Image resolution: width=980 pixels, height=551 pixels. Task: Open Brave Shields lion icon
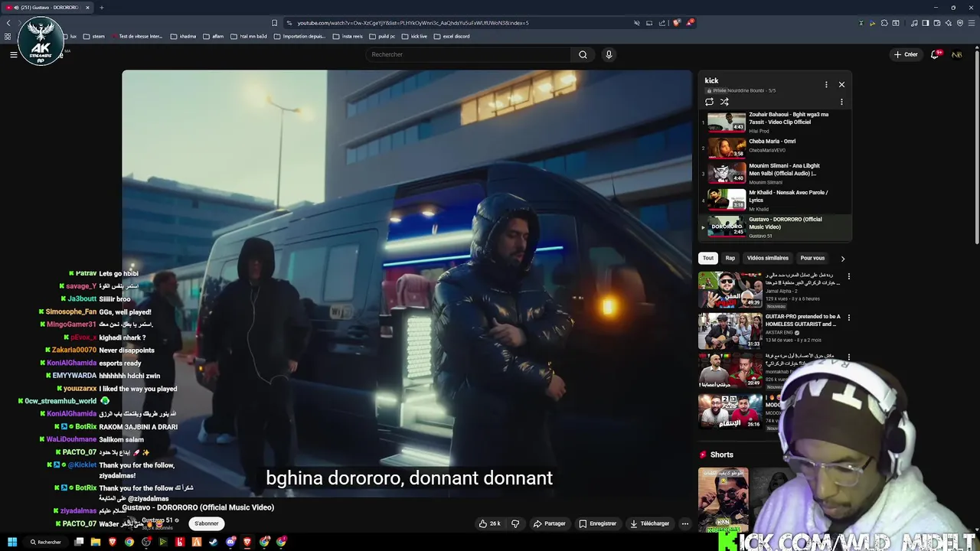(676, 23)
